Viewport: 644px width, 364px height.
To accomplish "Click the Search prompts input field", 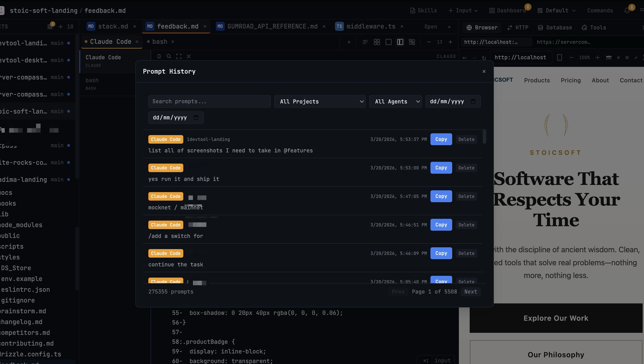I will coord(209,101).
